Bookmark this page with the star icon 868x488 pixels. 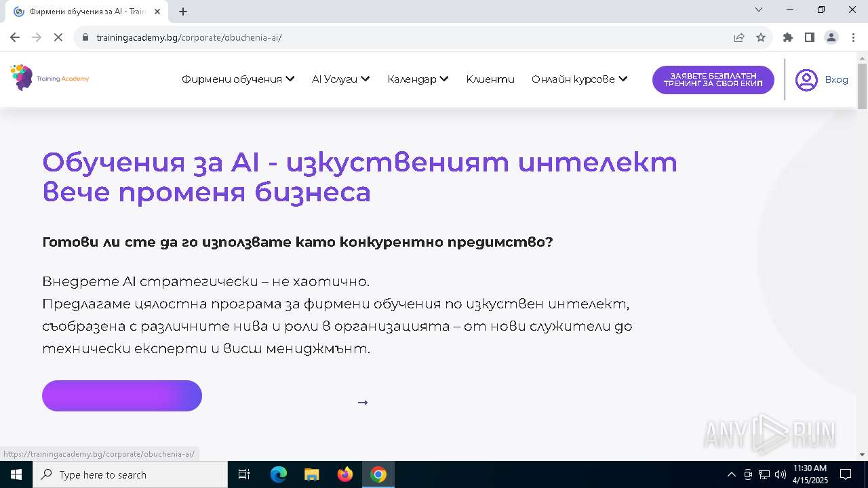point(761,37)
